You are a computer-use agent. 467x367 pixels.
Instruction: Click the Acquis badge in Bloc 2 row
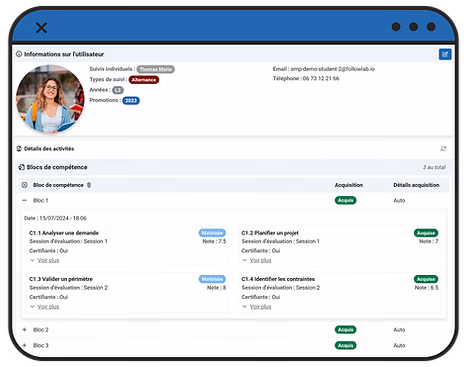click(345, 330)
